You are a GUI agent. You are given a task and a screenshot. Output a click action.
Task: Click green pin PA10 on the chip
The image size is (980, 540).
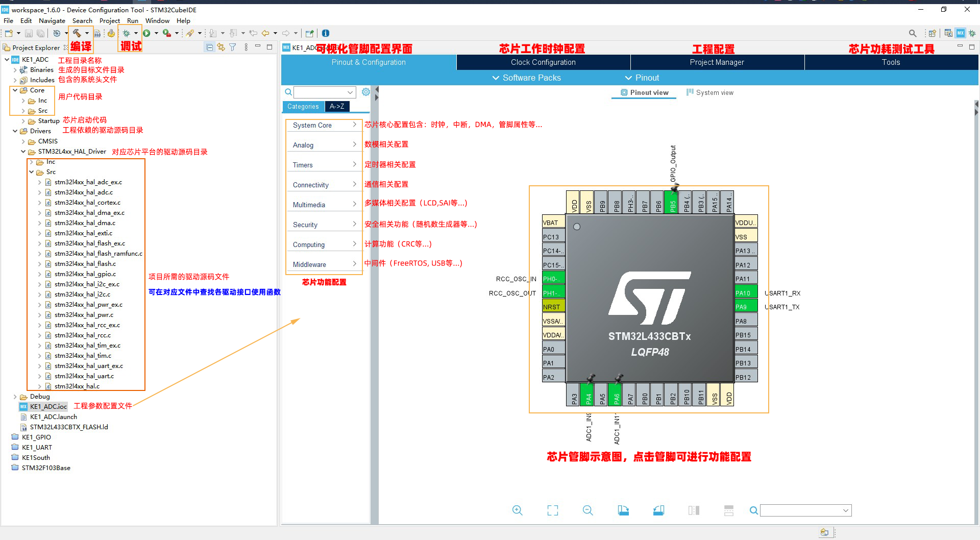[x=746, y=293]
